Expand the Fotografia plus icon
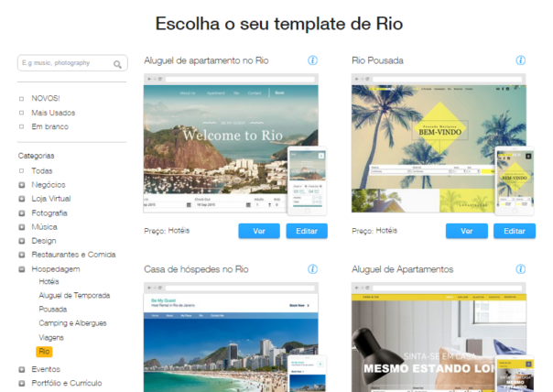 tap(22, 213)
